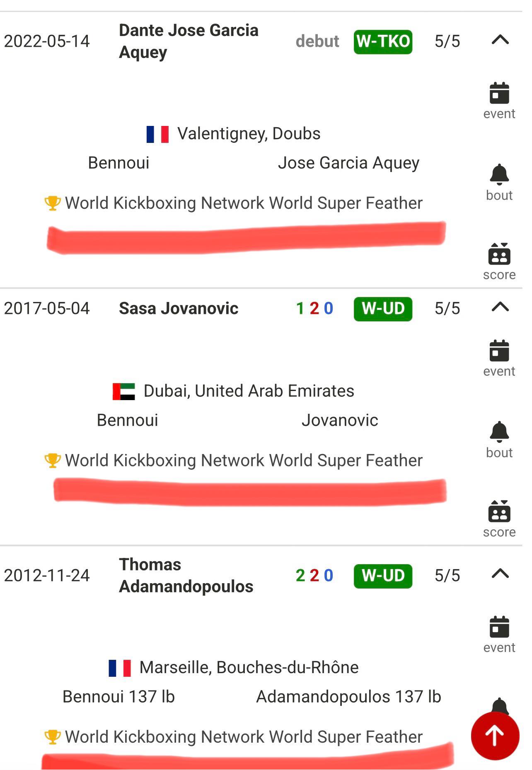Collapse the 2022-05-14 fight details
Screen dimensions: 532x770
coord(500,40)
